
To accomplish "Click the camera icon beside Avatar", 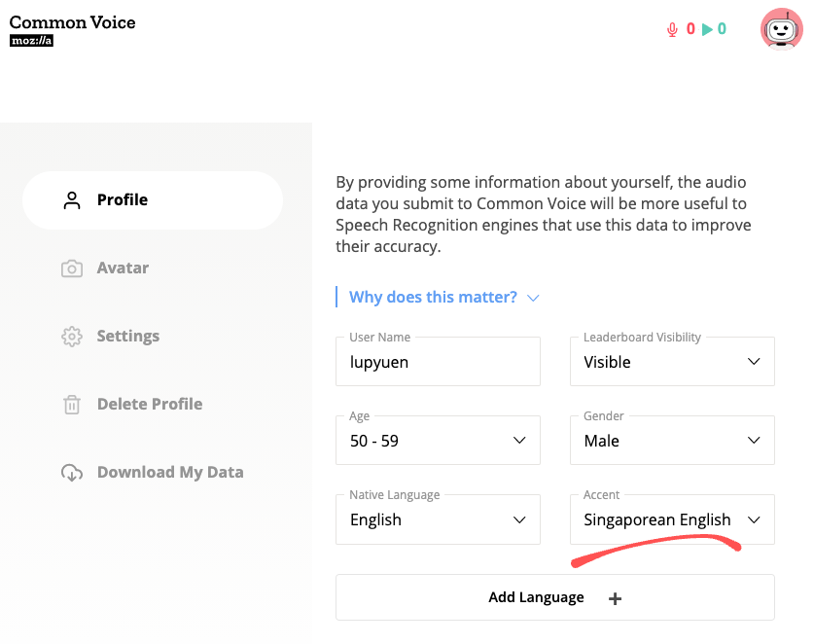I will click(72, 268).
